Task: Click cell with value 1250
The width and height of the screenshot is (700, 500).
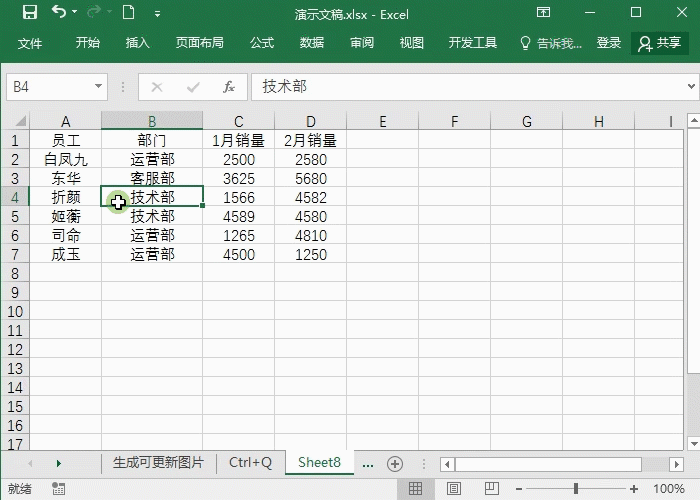Action: pos(310,254)
